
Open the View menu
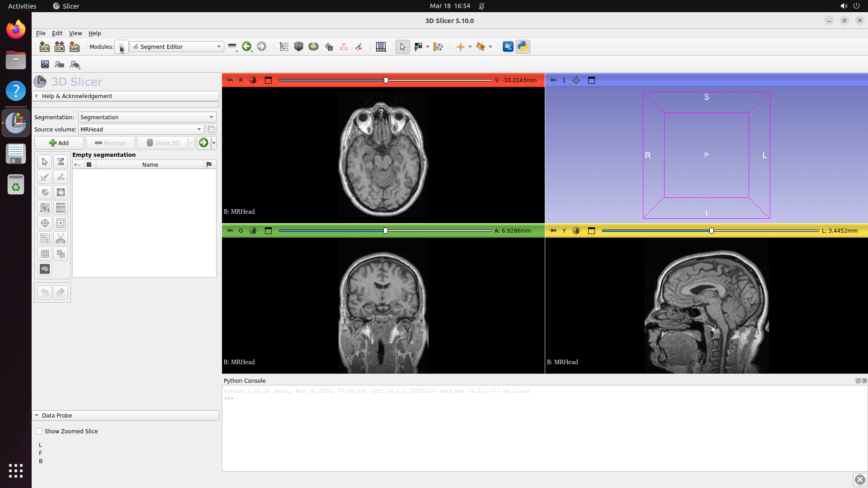coord(75,33)
